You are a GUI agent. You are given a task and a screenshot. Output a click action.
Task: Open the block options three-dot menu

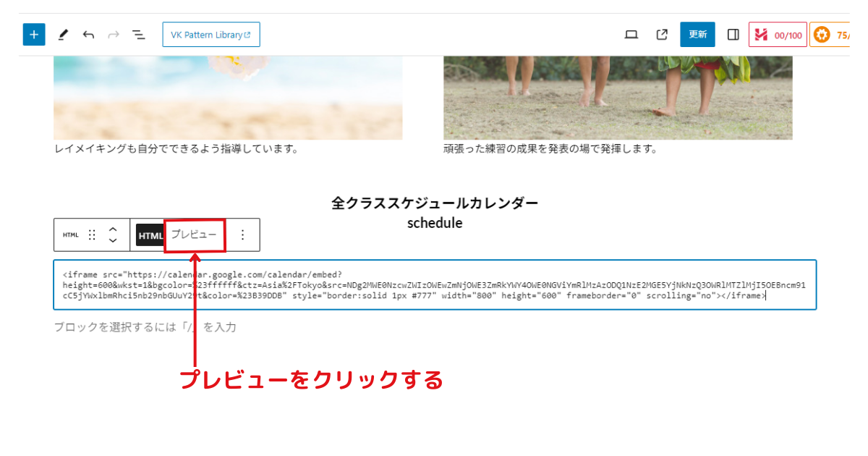coord(242,235)
